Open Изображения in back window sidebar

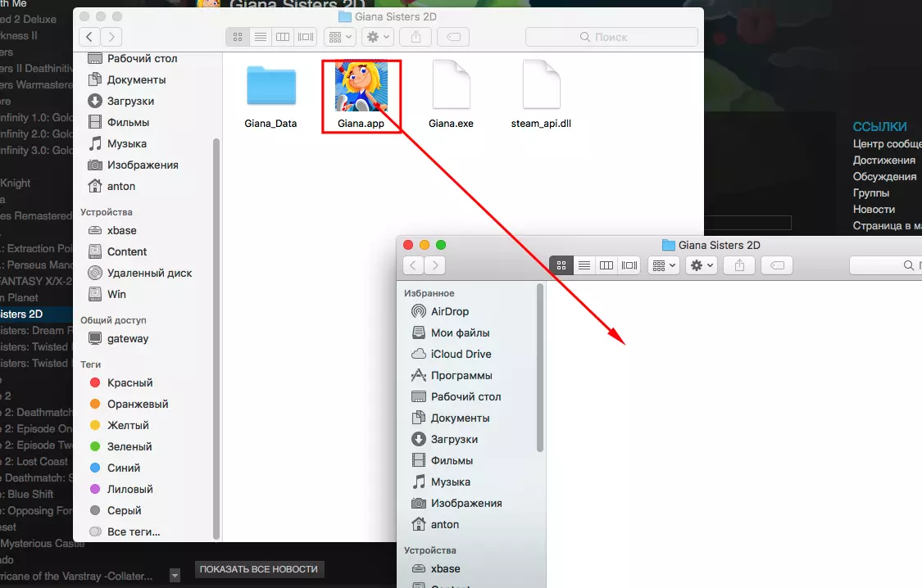coord(144,165)
